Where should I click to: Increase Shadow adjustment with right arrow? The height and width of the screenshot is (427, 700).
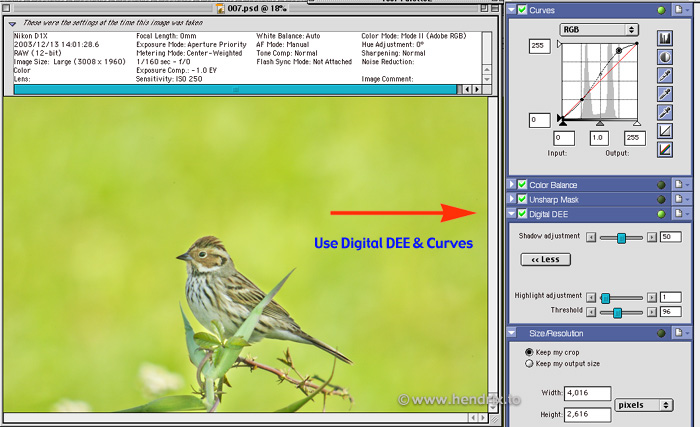(x=652, y=237)
